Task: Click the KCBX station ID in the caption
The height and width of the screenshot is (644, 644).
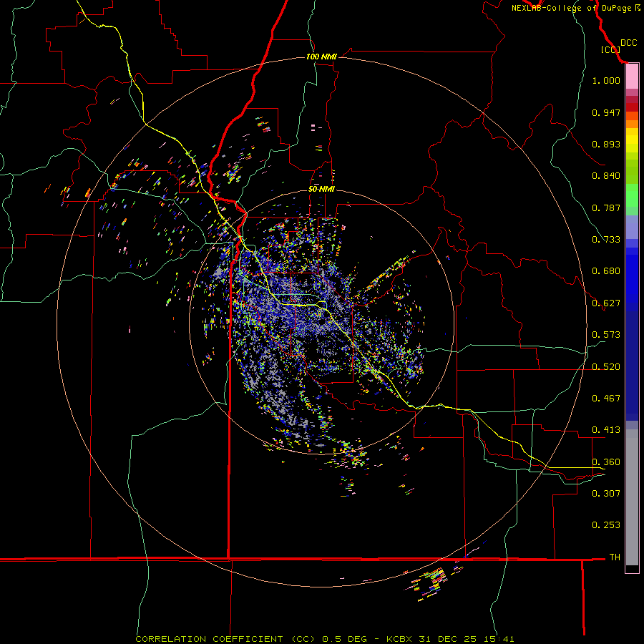Action: (x=399, y=639)
